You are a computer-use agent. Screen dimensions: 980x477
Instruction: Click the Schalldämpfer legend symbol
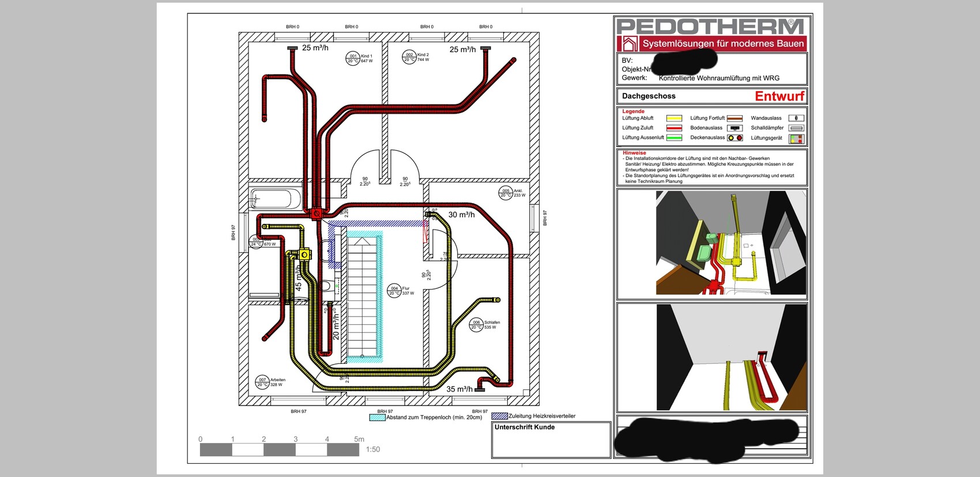pyautogui.click(x=796, y=128)
